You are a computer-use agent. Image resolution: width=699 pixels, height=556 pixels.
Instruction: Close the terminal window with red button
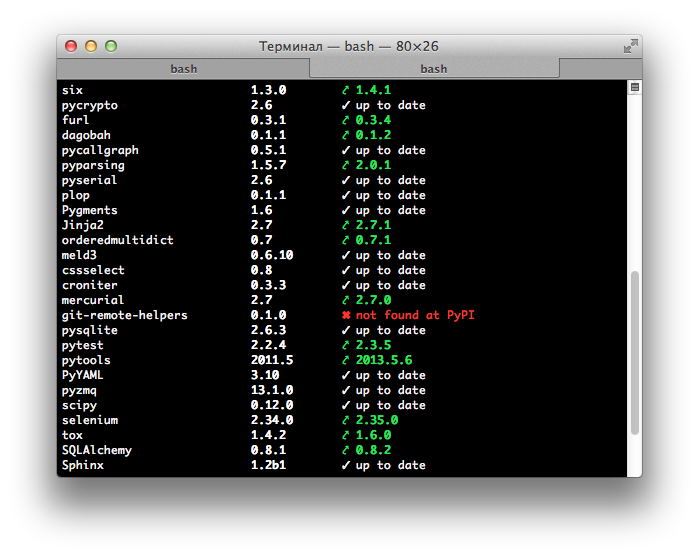(71, 46)
